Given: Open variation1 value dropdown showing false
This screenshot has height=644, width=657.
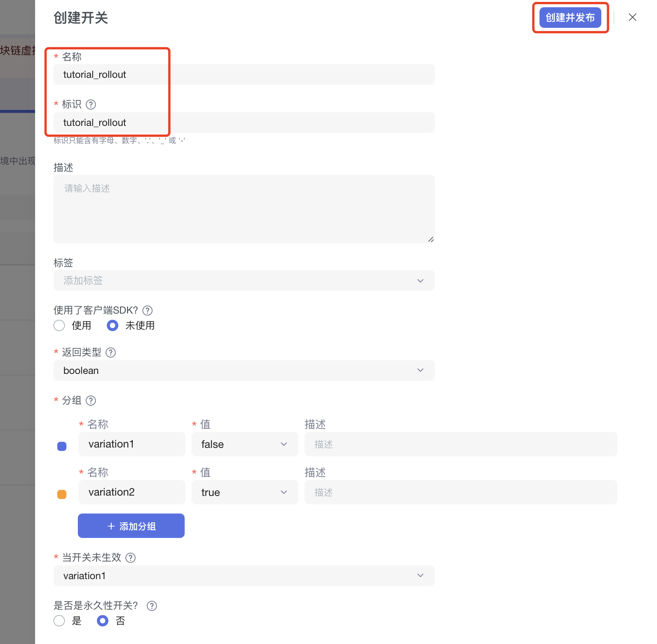Looking at the screenshot, I should (x=245, y=444).
